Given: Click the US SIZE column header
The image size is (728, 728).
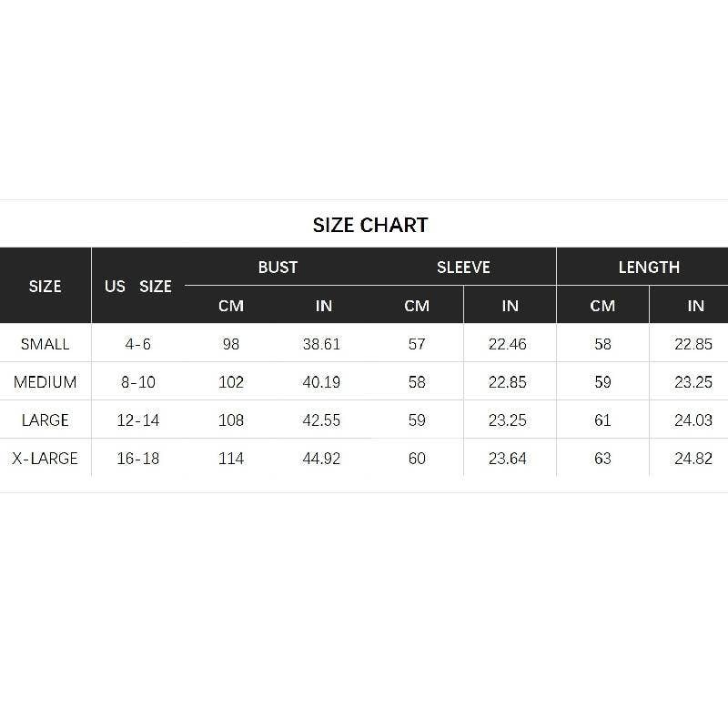Looking at the screenshot, I should point(138,286).
